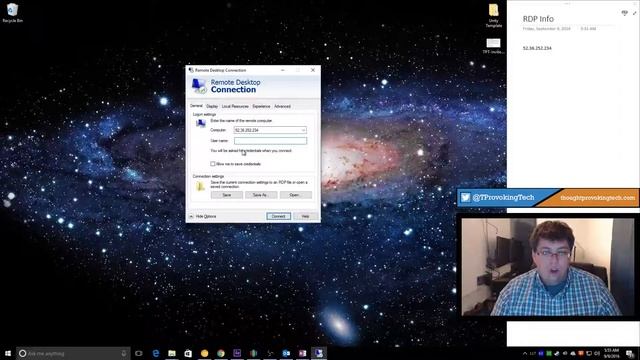Click the Cortana microphone icon
640x360 pixels.
[124, 353]
